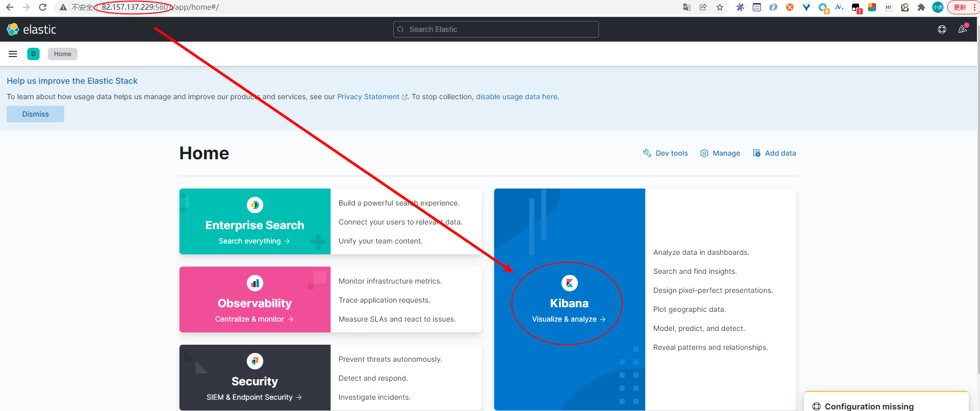The width and height of the screenshot is (980, 411).
Task: Click 'Help us improve the Elastic Stack' heading
Action: coord(72,81)
